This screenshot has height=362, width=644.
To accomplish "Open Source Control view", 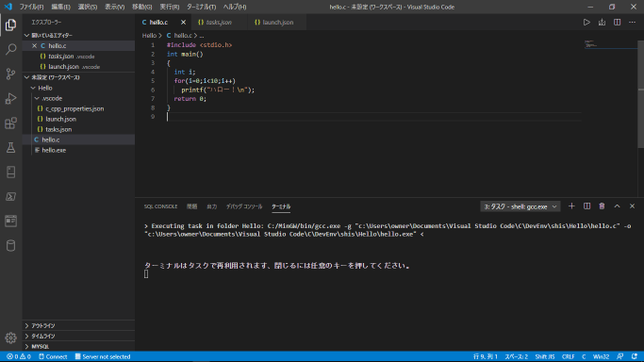I will tap(10, 74).
